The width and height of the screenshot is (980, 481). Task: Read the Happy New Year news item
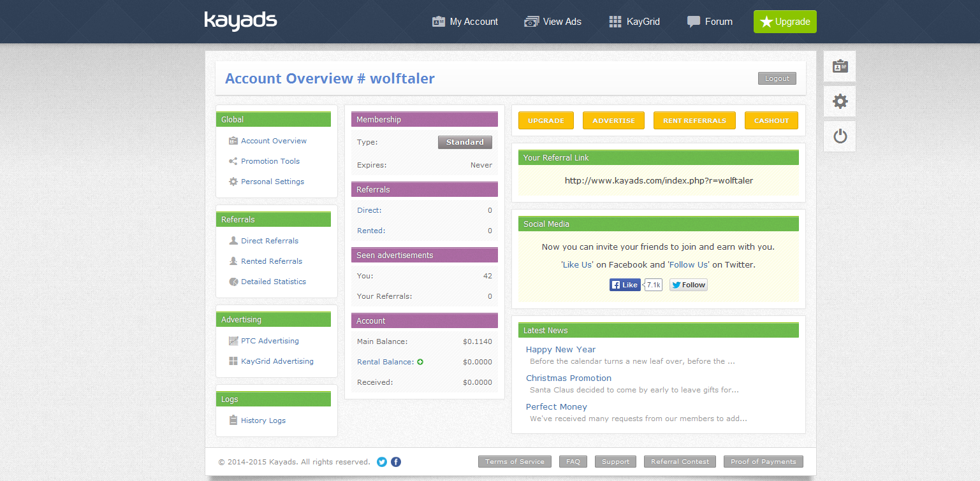point(560,349)
